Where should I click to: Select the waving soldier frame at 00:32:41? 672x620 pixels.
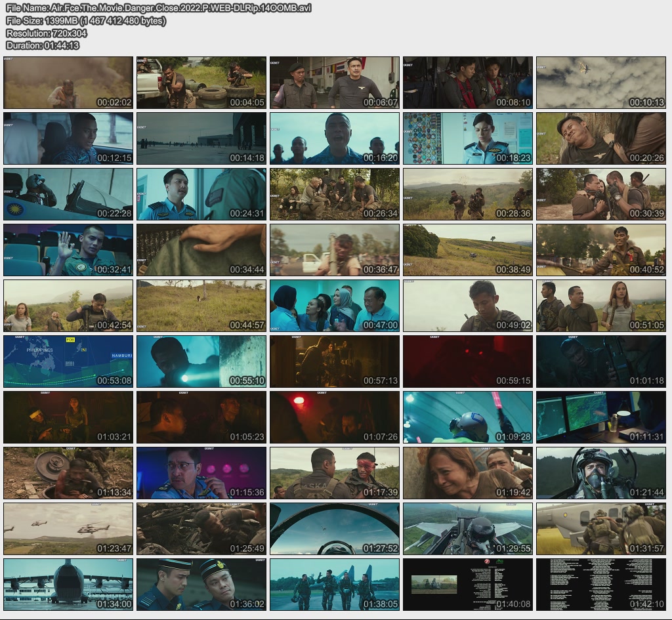(x=68, y=250)
